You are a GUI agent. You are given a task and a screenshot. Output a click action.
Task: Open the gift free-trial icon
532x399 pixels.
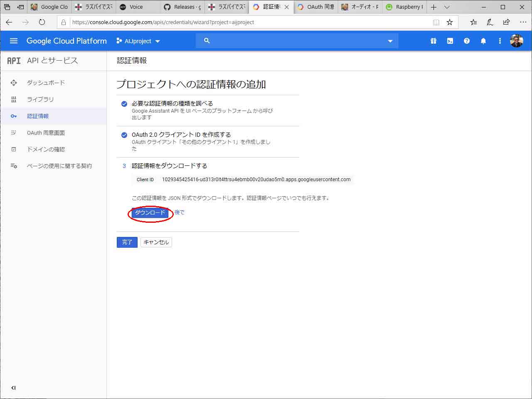coord(433,41)
